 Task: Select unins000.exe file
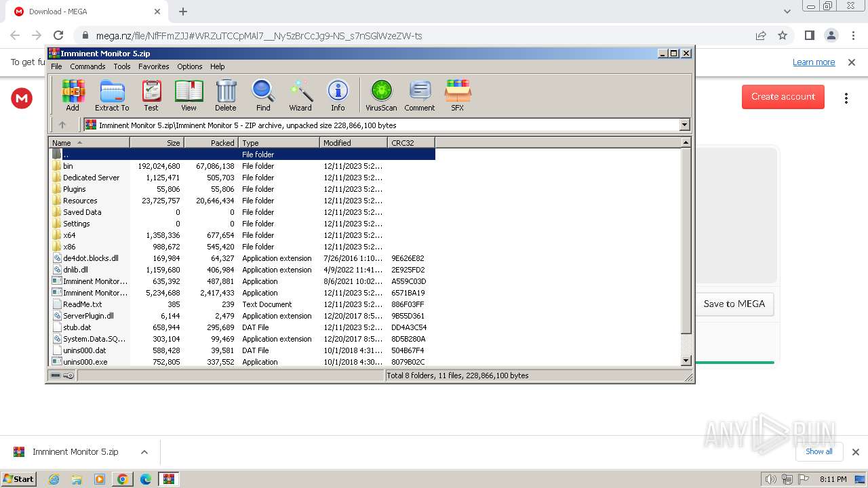click(241, 362)
